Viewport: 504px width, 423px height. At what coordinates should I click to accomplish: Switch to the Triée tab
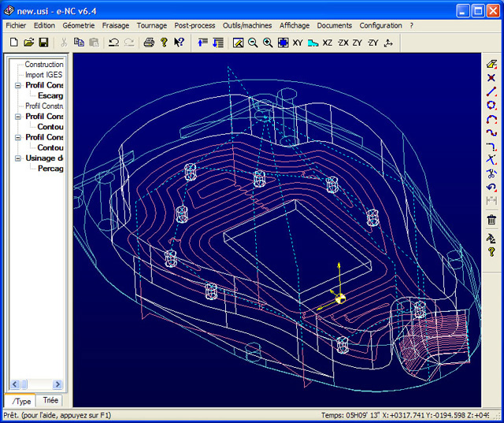(50, 400)
